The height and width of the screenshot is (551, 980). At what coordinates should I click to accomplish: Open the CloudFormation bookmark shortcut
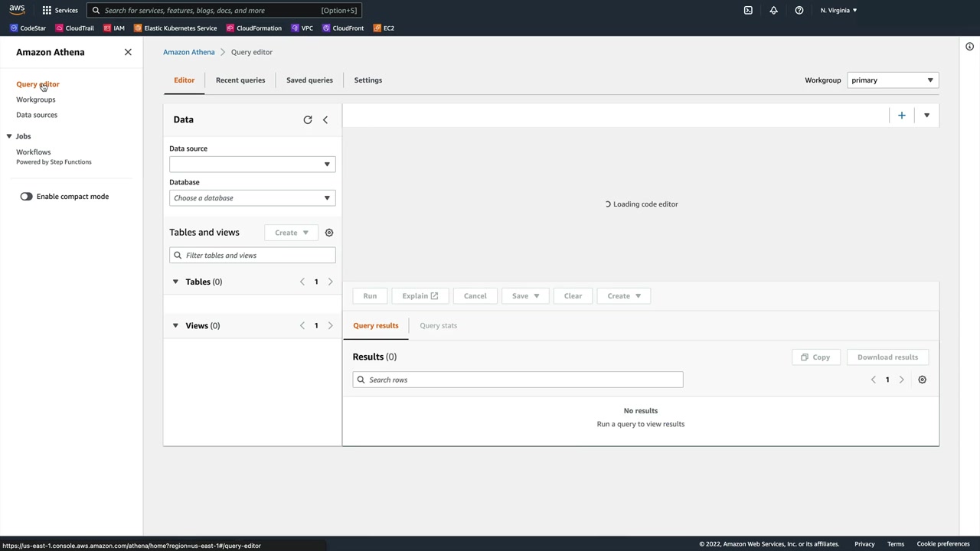pyautogui.click(x=253, y=28)
